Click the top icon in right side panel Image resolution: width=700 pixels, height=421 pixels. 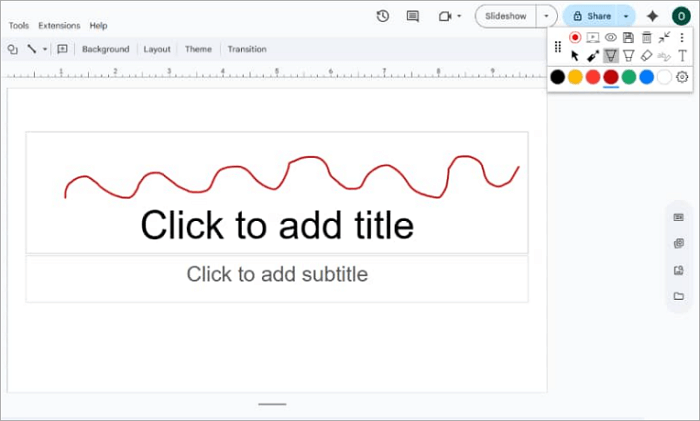pyautogui.click(x=679, y=217)
